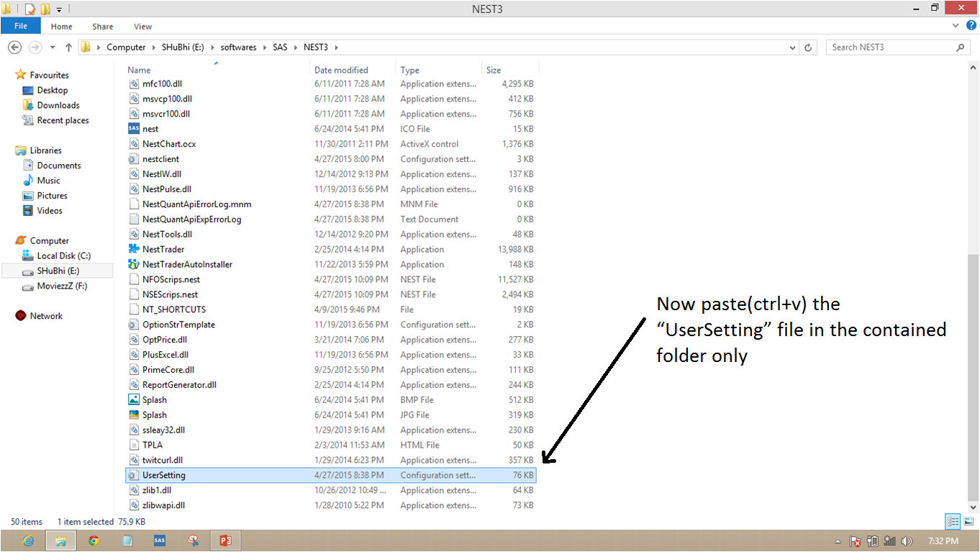
Task: Open Pictures library
Action: tap(52, 196)
